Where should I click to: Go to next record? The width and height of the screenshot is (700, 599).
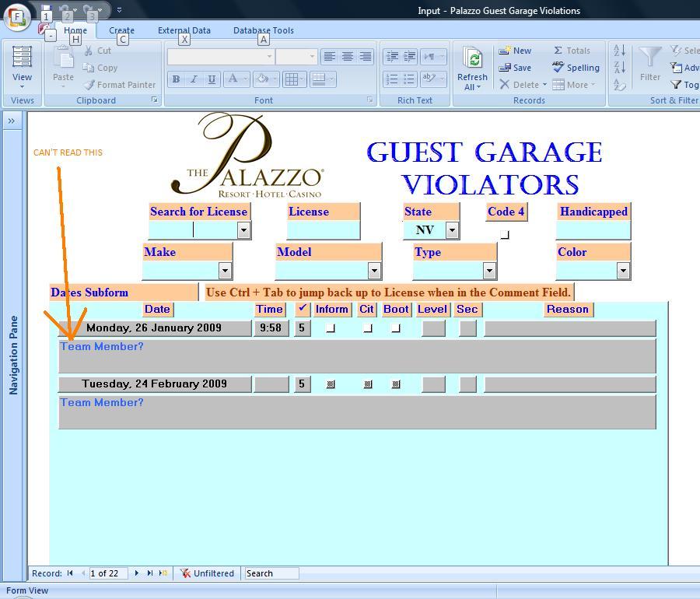pos(137,573)
